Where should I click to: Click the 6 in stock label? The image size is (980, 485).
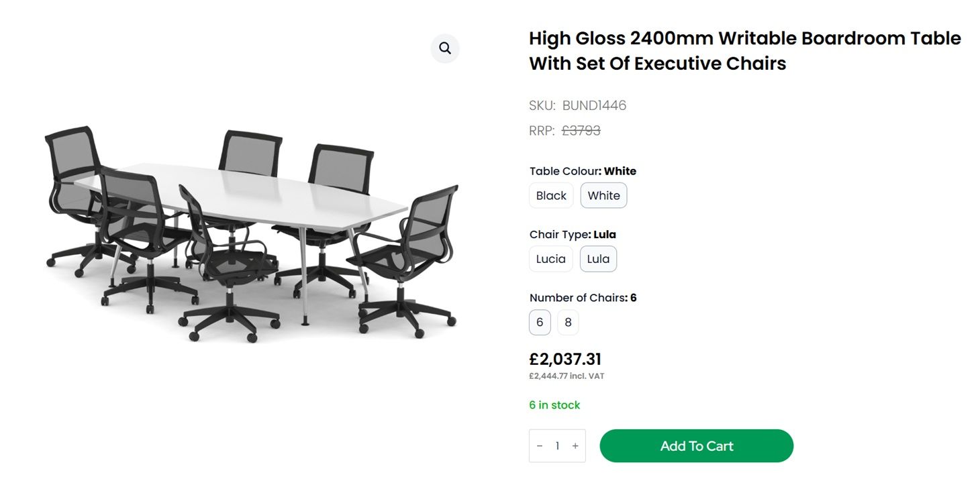554,405
